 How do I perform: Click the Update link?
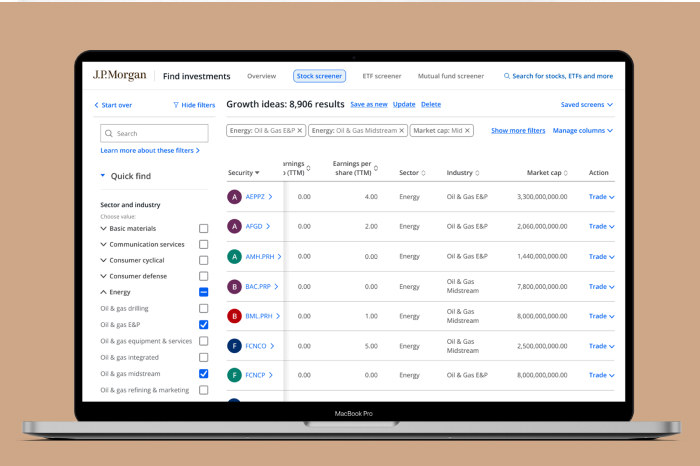(x=404, y=104)
